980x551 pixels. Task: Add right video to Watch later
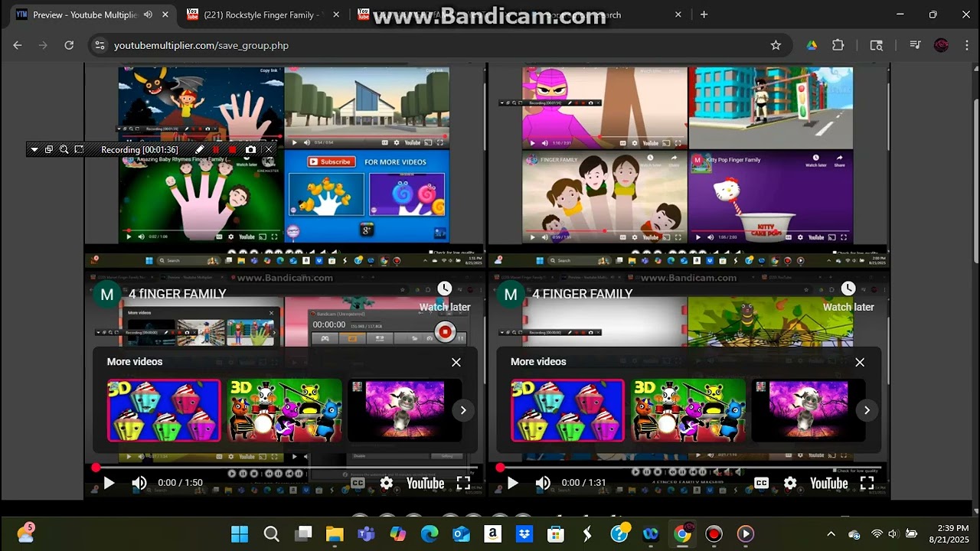pyautogui.click(x=848, y=296)
